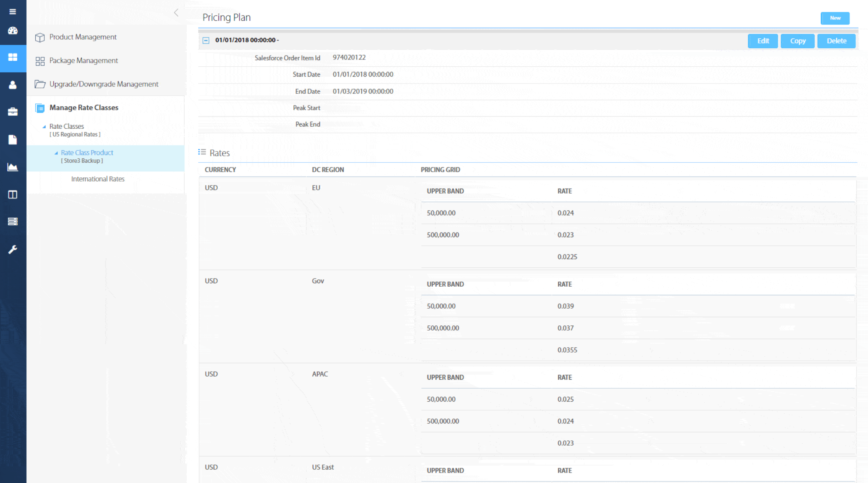This screenshot has height=483, width=868.
Task: Click the New pricing plan button
Action: [x=835, y=18]
